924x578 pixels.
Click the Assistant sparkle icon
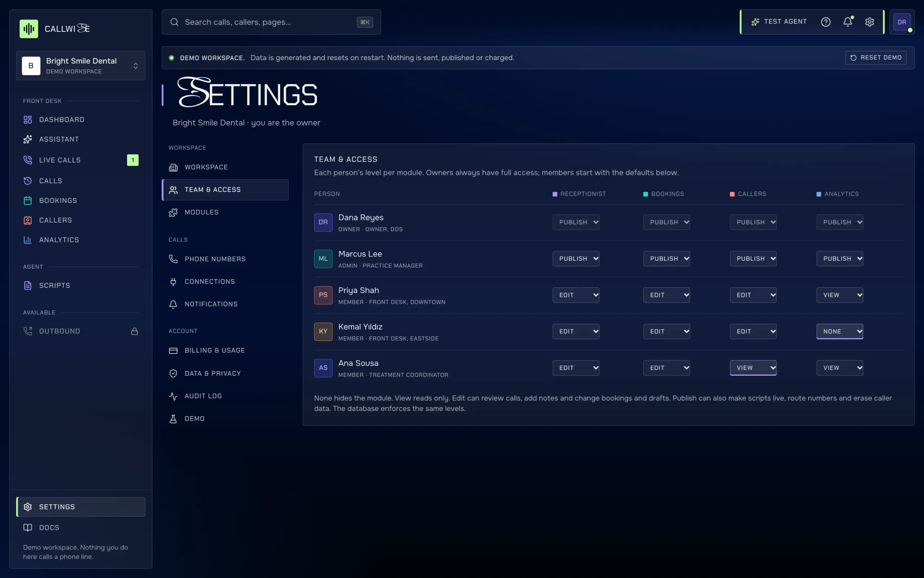point(27,139)
